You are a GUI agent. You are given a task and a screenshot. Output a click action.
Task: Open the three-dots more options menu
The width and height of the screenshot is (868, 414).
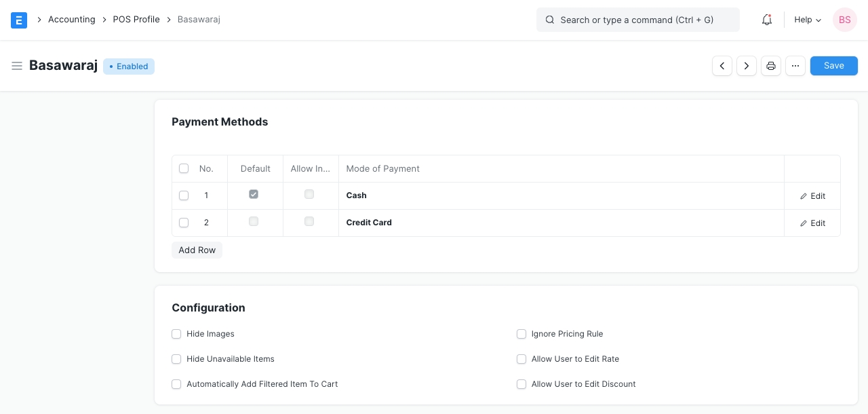pyautogui.click(x=795, y=66)
